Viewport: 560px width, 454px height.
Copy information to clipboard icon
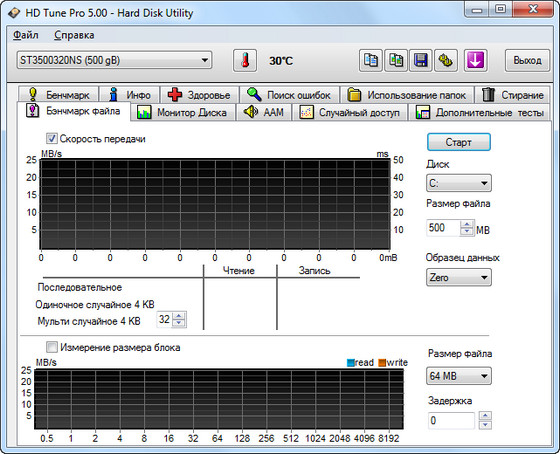pos(370,60)
